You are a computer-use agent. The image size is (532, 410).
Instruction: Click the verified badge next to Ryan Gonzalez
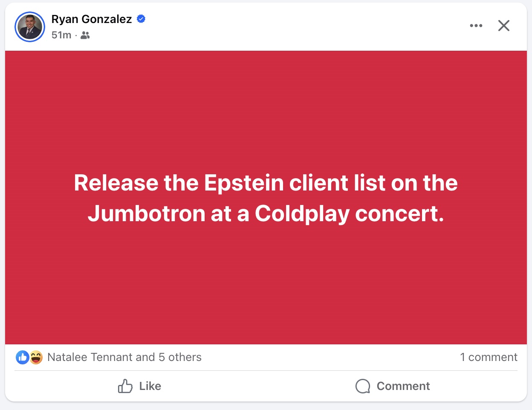(141, 18)
